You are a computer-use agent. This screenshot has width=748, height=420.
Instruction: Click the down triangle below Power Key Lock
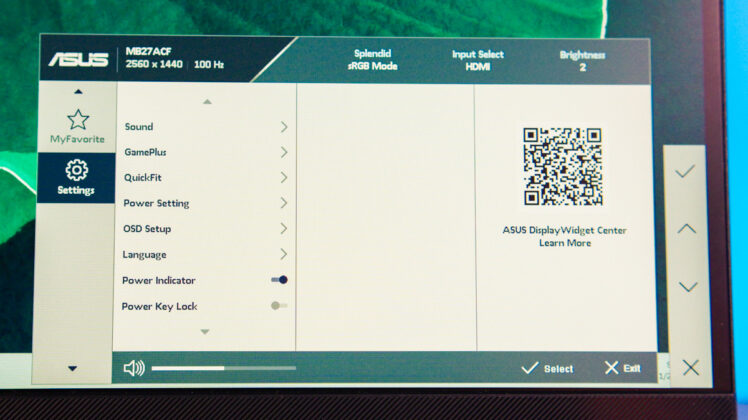tap(205, 331)
